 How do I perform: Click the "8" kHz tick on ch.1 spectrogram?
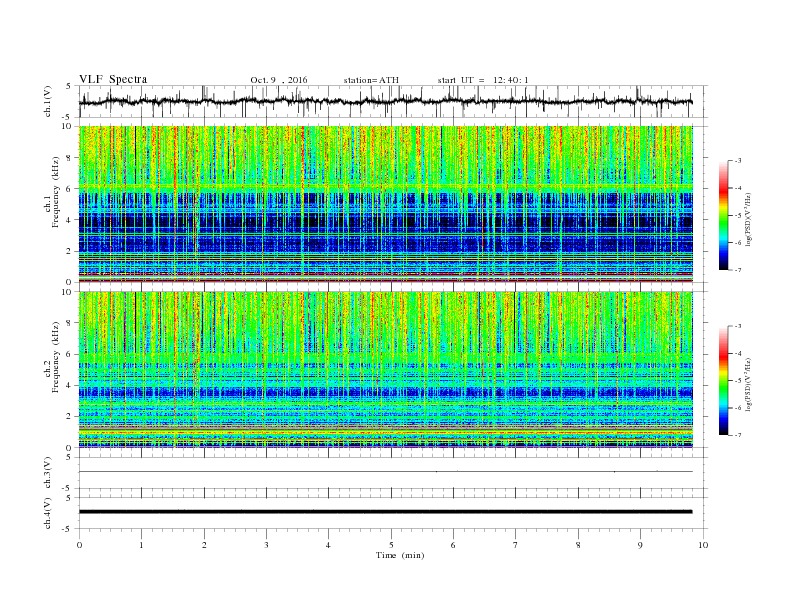pos(70,158)
